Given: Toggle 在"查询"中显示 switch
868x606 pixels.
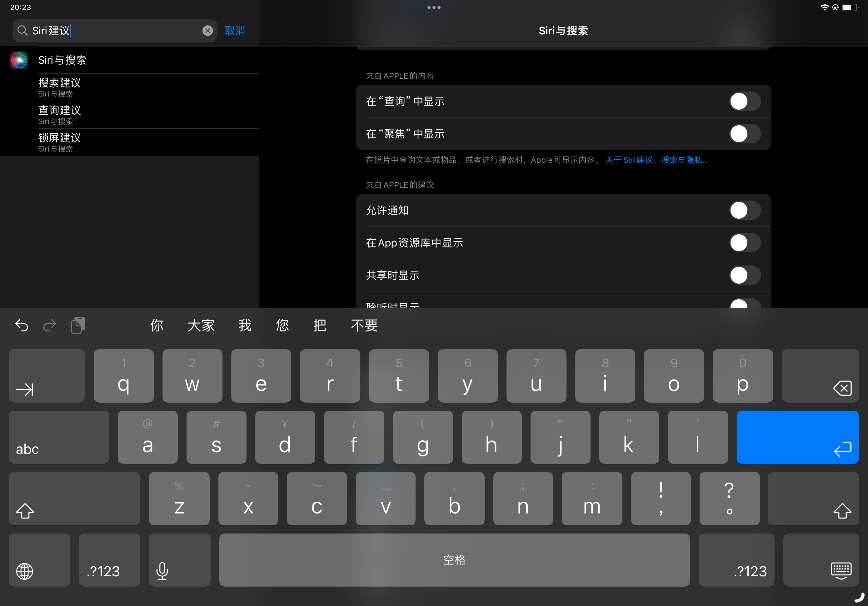Looking at the screenshot, I should tap(745, 101).
